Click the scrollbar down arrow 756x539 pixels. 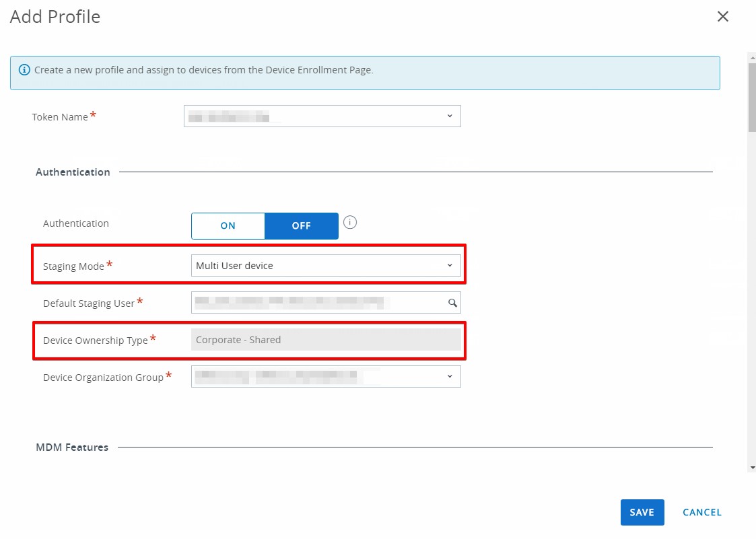pos(751,467)
